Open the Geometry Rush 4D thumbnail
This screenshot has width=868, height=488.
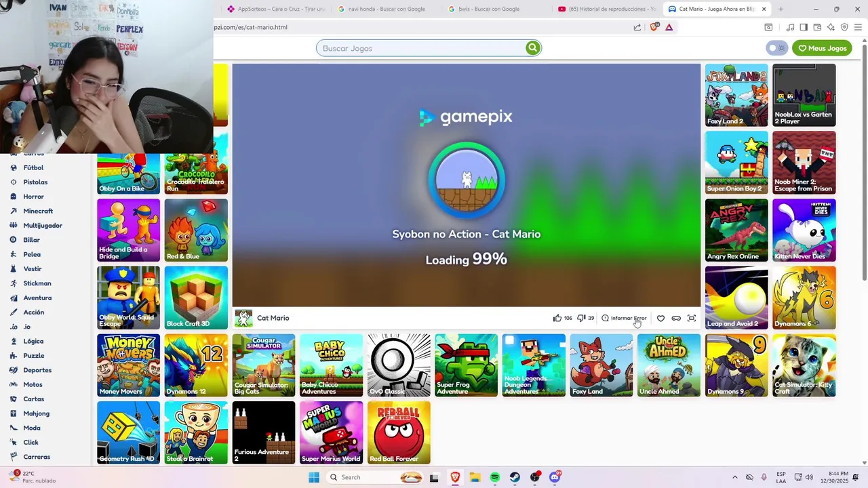(128, 432)
